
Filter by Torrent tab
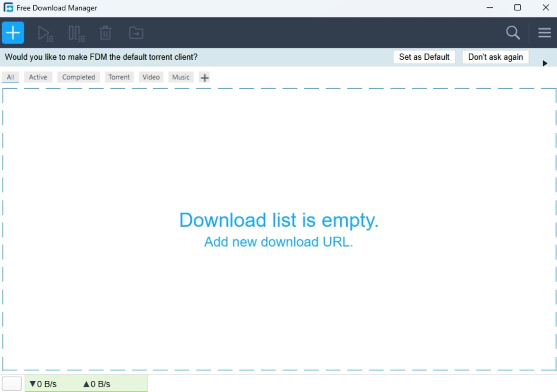[x=119, y=77]
